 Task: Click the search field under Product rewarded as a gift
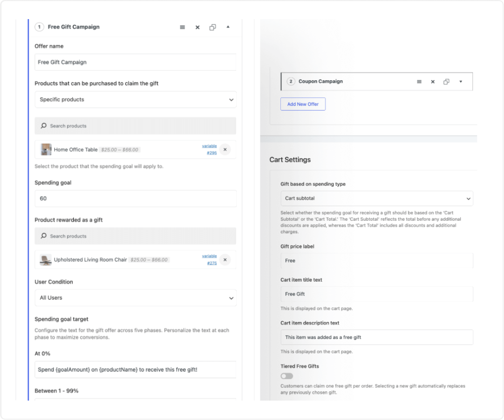coord(136,236)
